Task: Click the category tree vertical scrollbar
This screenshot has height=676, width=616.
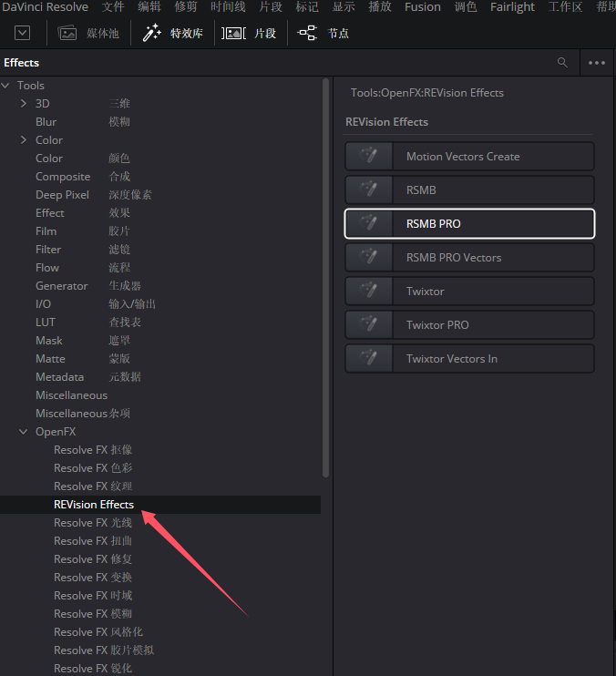Action: coord(326,278)
